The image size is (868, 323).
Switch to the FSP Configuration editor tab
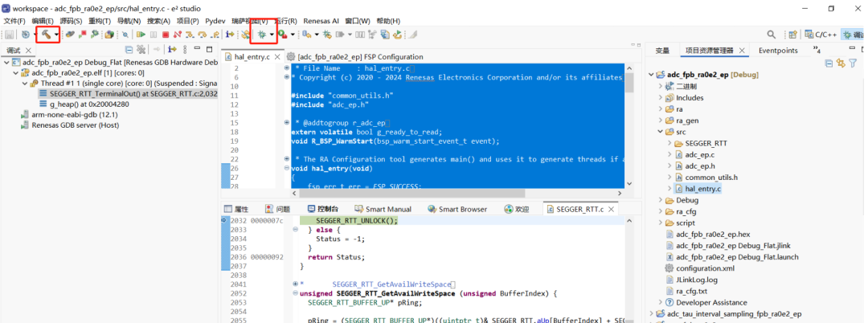[x=354, y=56]
